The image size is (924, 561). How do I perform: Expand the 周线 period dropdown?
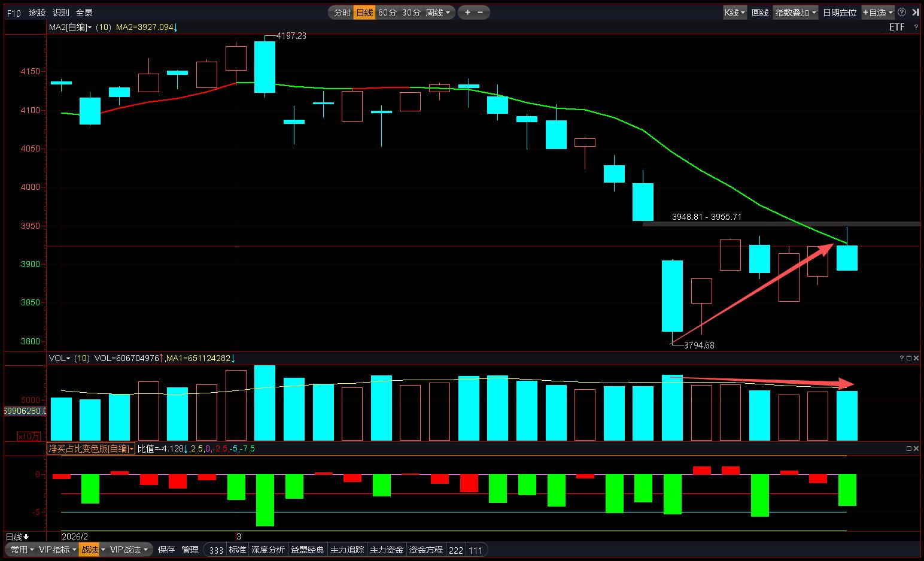[x=439, y=13]
